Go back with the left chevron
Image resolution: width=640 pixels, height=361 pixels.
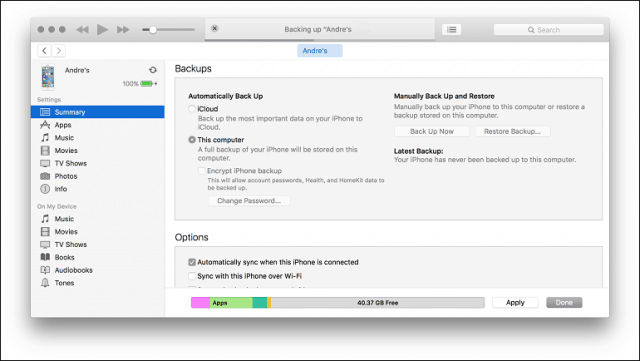(44, 51)
